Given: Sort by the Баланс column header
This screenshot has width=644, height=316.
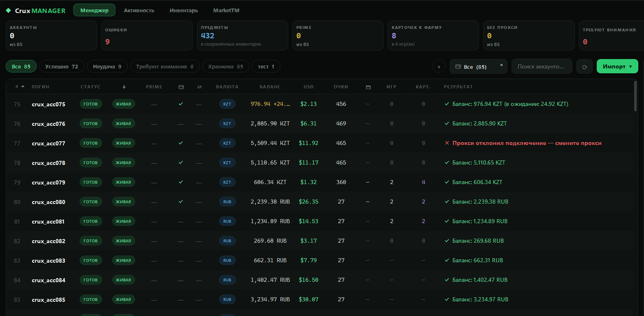Looking at the screenshot, I should tap(270, 87).
